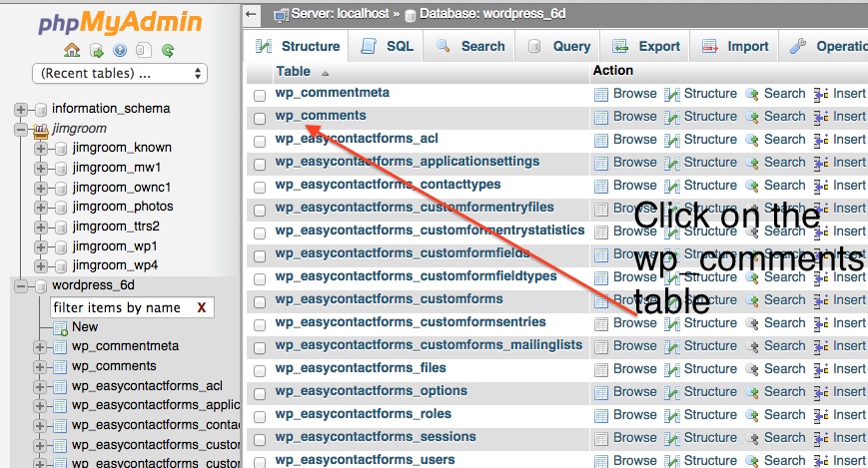Screen dimensions: 868x468
Task: Click table icon beside wp_commentmeta in sidebar
Action: pos(60,347)
